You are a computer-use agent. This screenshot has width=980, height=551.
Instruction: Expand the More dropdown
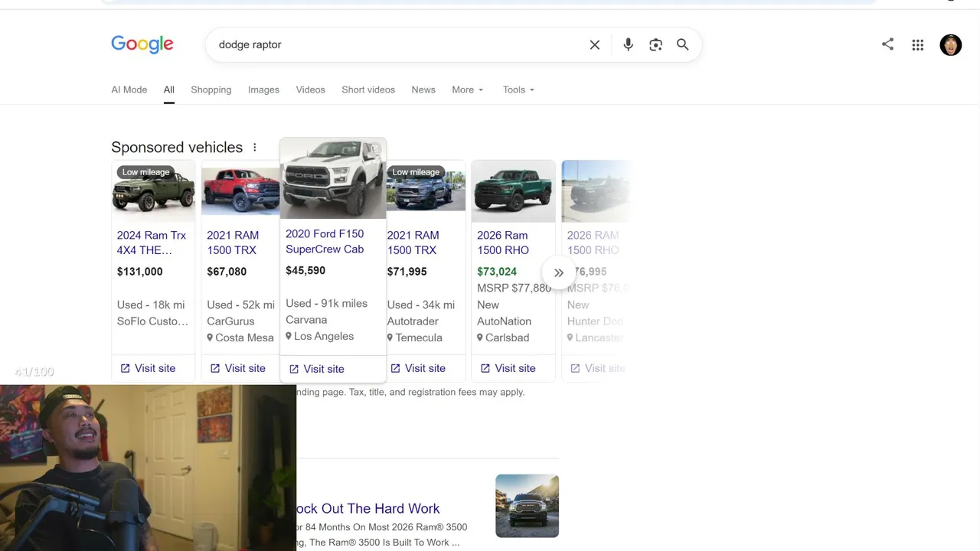[468, 90]
